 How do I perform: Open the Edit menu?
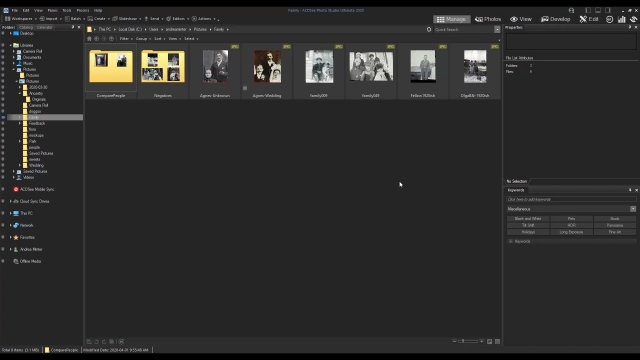click(26, 11)
